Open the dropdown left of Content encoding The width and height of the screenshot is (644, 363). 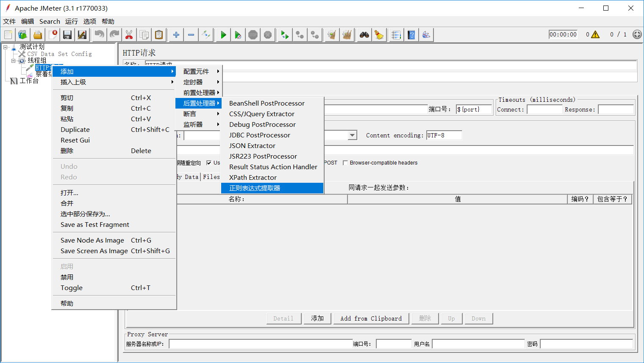352,135
